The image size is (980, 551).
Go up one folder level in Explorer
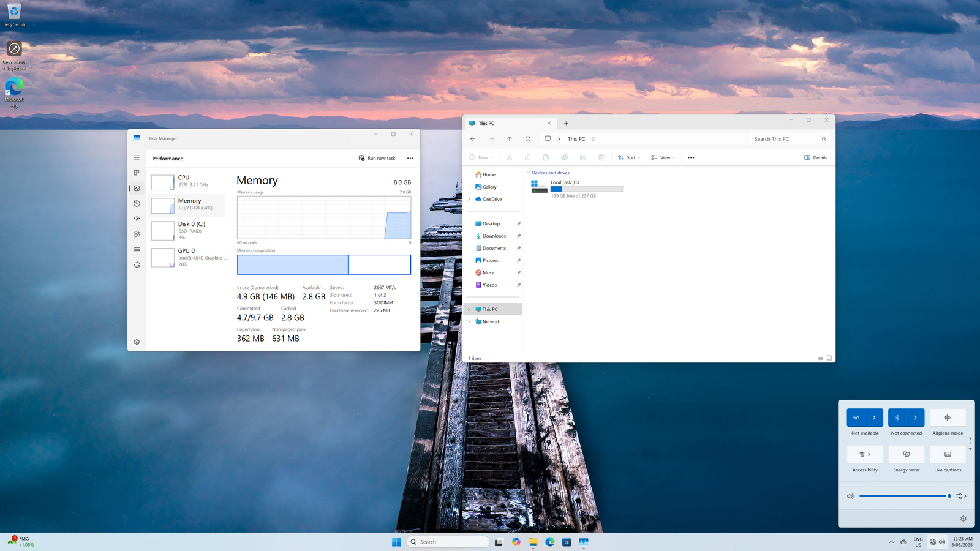[x=509, y=139]
